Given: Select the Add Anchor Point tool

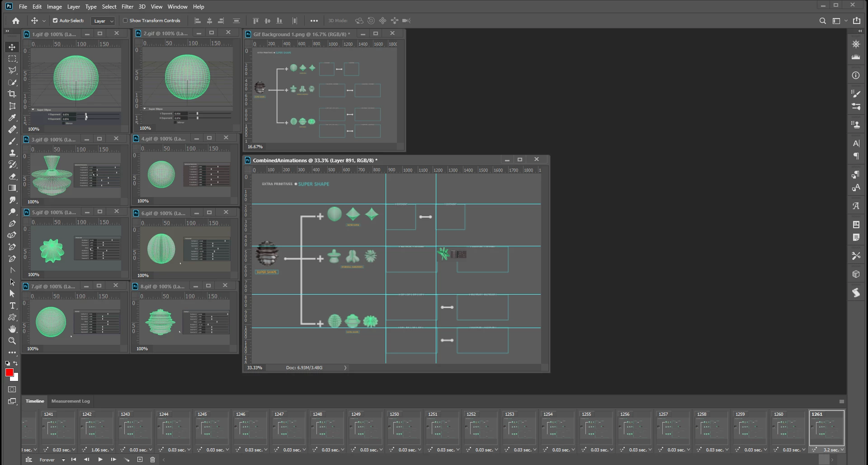Looking at the screenshot, I should (x=12, y=247).
